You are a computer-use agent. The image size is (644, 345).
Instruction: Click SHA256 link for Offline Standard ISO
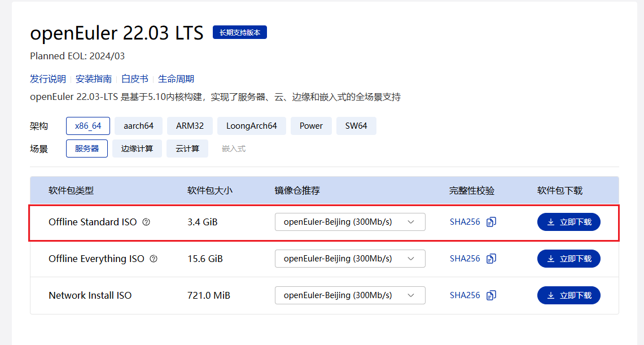pos(465,222)
